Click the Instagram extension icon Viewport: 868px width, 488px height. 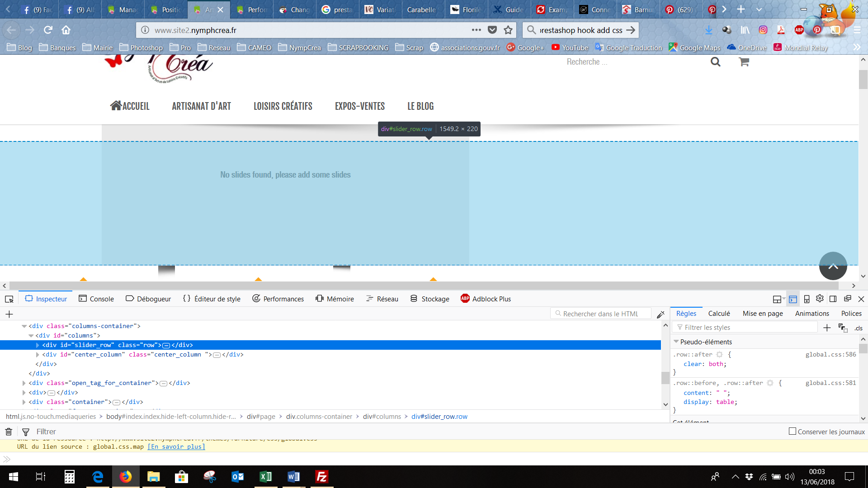coord(763,30)
